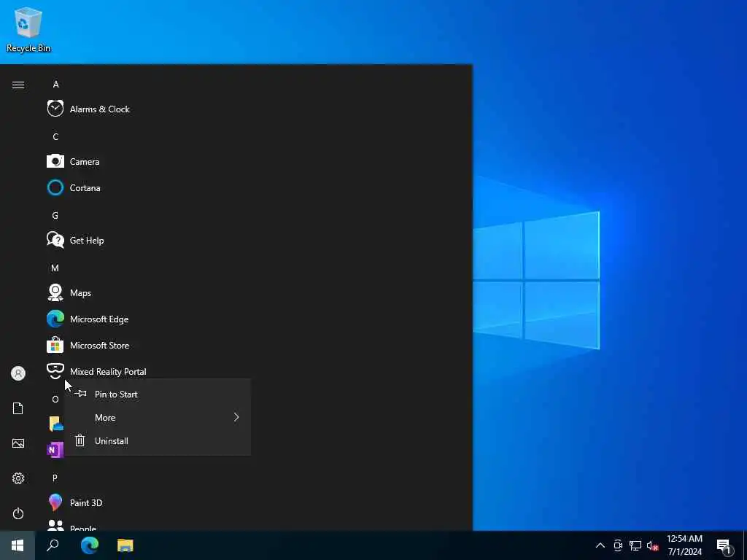Click the Power button in Start sidebar

pyautogui.click(x=18, y=513)
